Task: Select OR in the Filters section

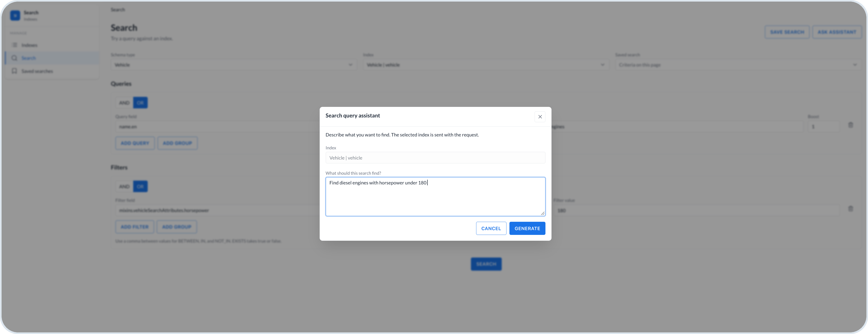Action: [x=140, y=186]
